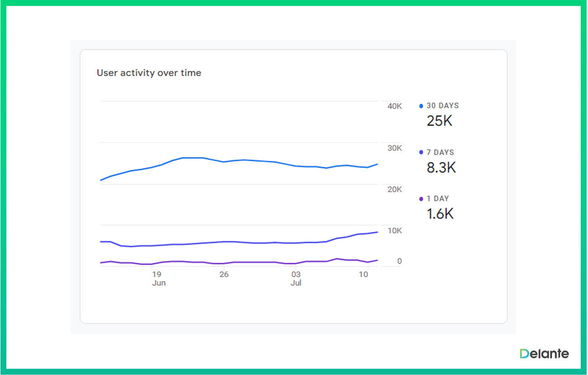Viewport: 588px width, 375px height.
Task: Select the 30 DAYS legend label
Action: pos(443,106)
